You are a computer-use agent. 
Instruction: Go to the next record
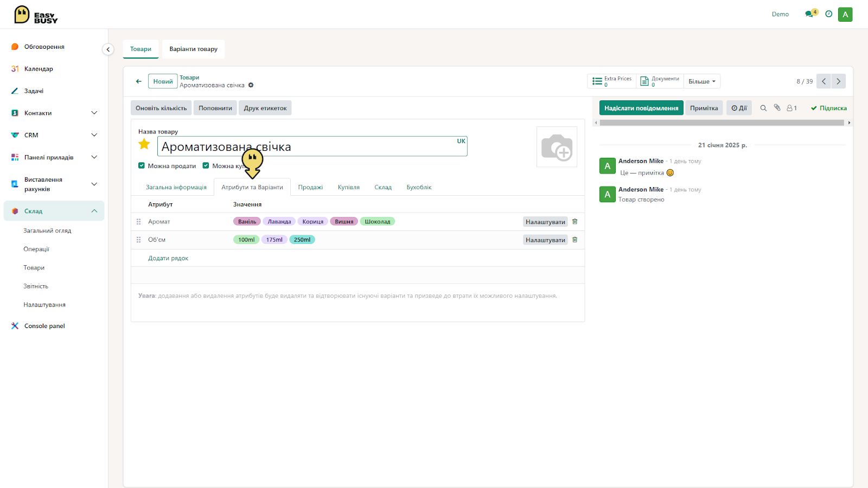[x=838, y=81]
